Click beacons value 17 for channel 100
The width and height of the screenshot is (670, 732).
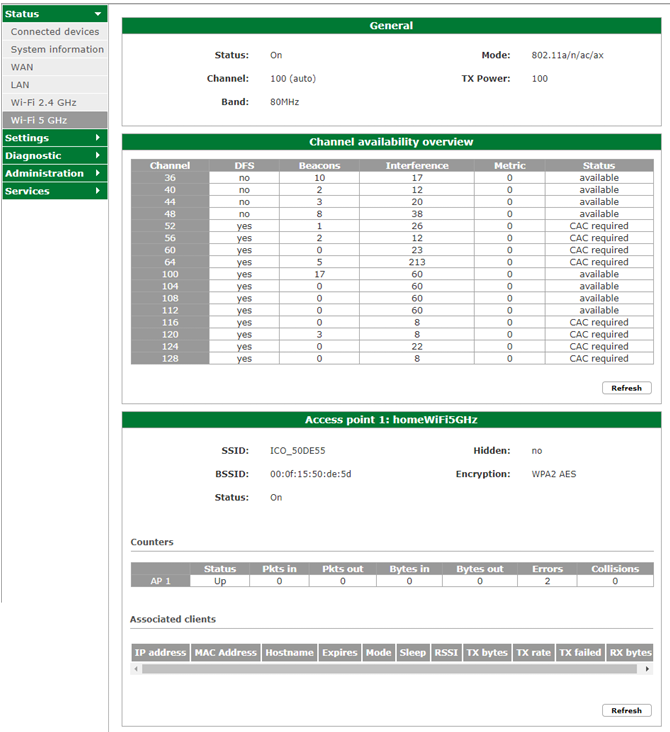319,274
